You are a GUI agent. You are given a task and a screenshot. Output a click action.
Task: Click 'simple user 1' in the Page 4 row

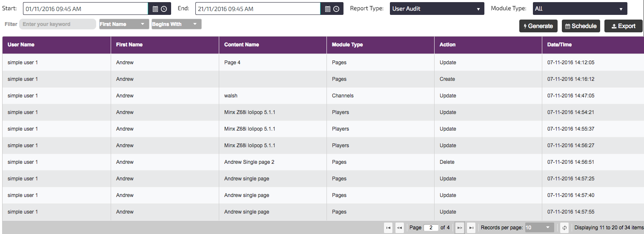[23, 63]
